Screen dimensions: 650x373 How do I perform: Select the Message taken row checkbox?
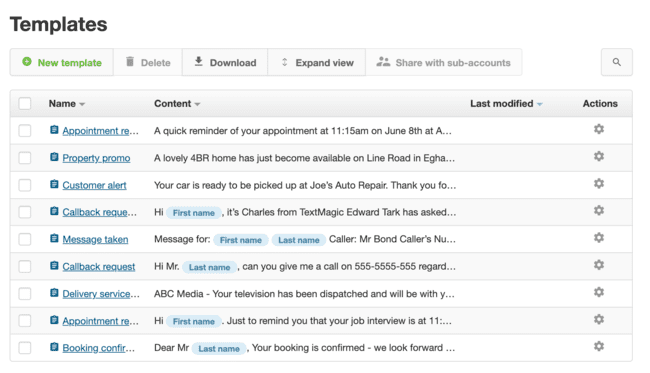click(25, 240)
